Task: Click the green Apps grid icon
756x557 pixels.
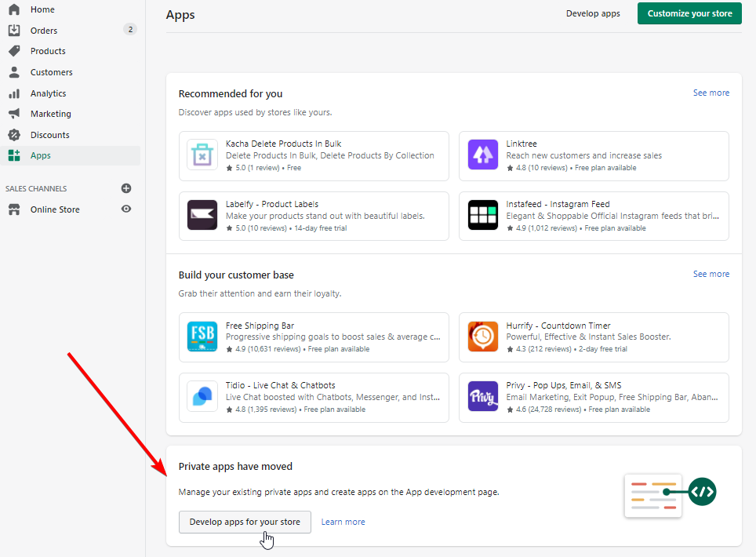Action: (x=14, y=155)
